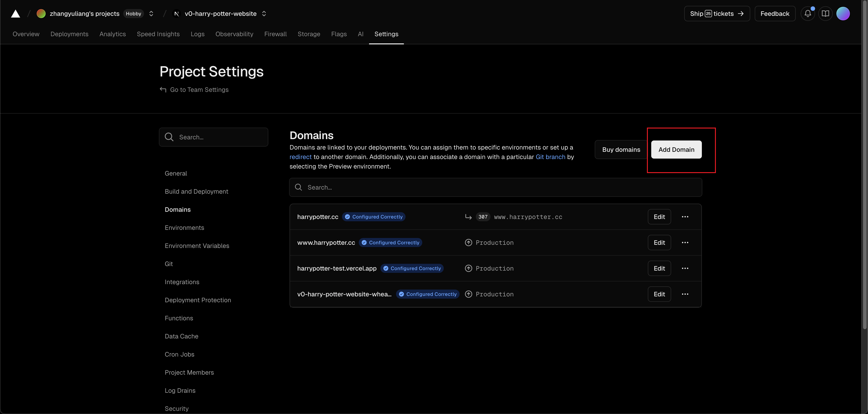Click the ticket icon in Ship tickets
The width and height of the screenshot is (868, 414).
point(708,14)
